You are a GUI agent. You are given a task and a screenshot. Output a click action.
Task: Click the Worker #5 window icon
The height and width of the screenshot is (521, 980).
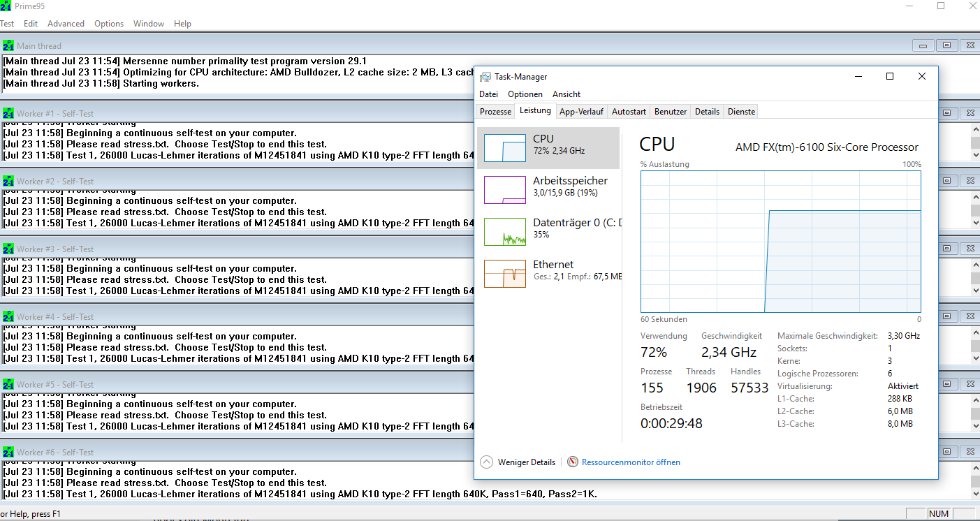coord(8,384)
